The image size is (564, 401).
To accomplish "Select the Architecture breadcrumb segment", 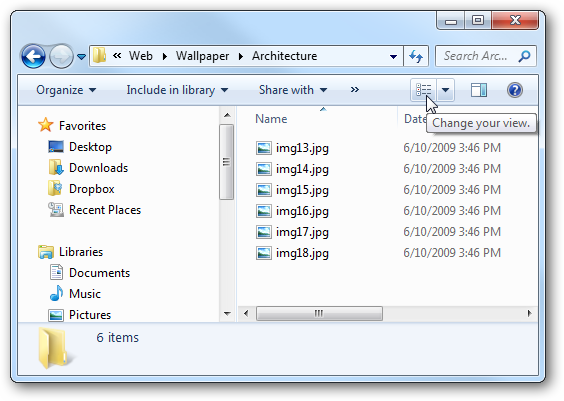I will (x=285, y=56).
